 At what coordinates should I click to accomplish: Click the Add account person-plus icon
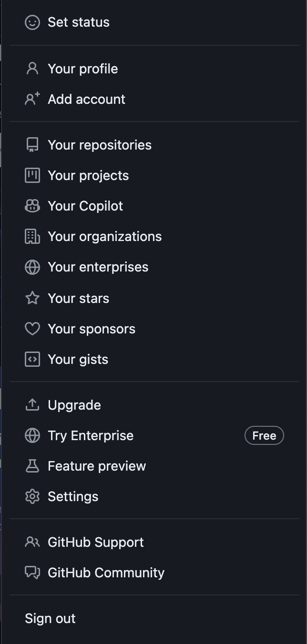(x=32, y=99)
